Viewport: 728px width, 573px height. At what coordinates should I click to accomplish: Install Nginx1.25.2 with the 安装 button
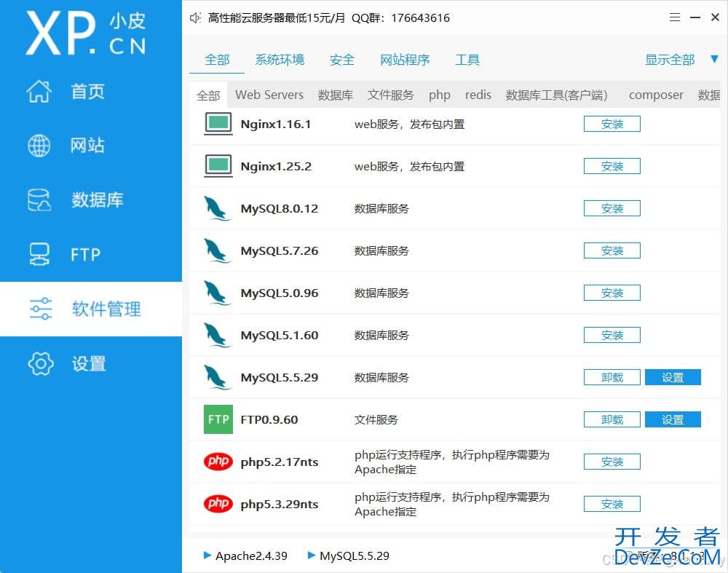[x=612, y=167]
